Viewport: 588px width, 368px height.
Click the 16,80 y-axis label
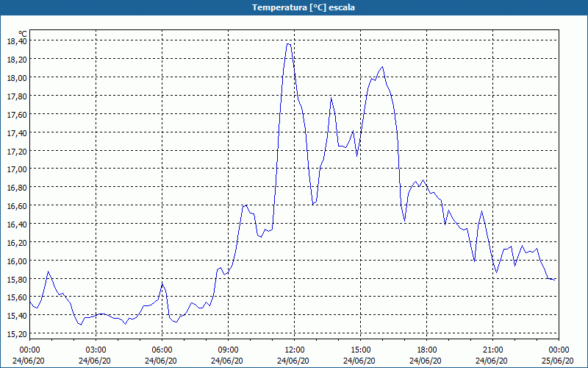(17, 188)
